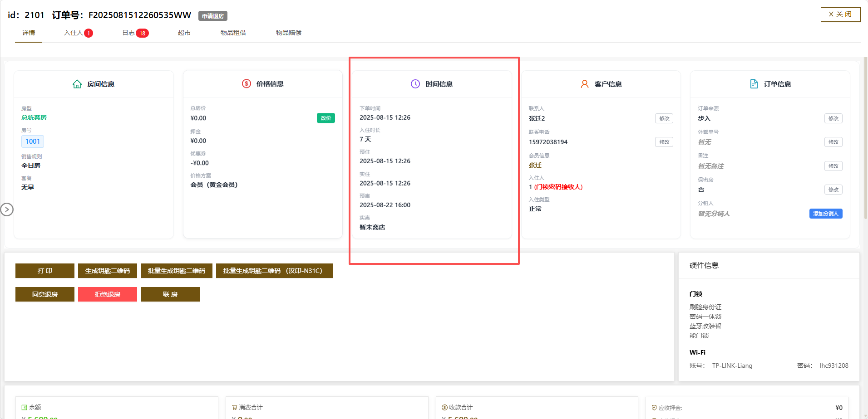
Task: Click the 门锁密码接收人 red link
Action: pos(558,187)
